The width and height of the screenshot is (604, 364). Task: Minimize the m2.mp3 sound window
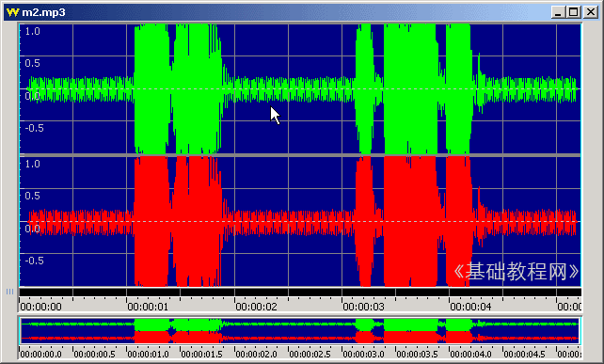point(558,12)
